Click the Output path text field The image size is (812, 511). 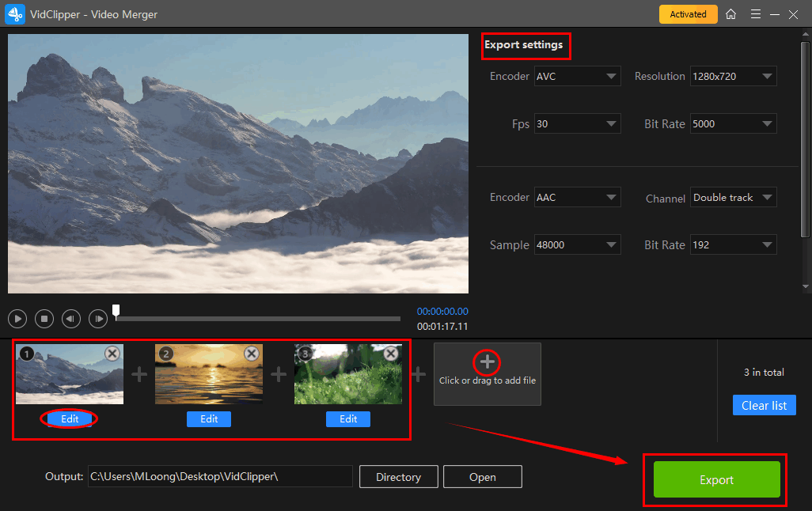[219, 477]
